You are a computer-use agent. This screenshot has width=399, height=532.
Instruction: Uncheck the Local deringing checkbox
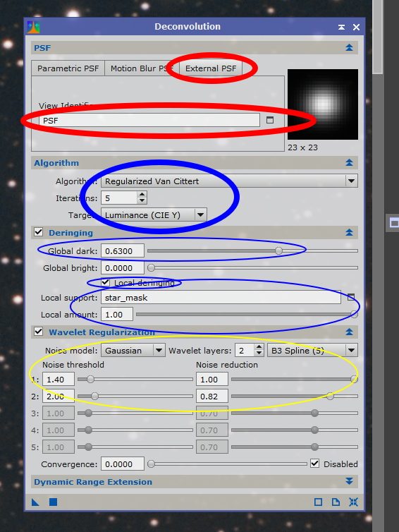click(x=106, y=282)
